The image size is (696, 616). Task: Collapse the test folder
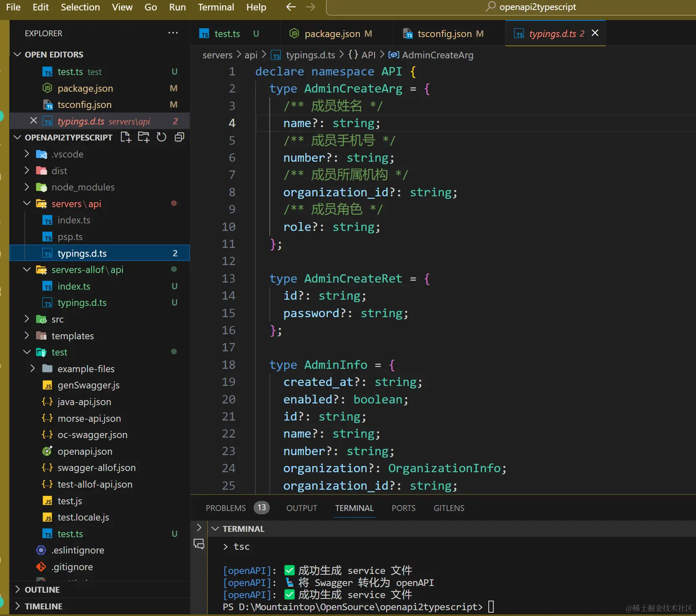(x=27, y=352)
